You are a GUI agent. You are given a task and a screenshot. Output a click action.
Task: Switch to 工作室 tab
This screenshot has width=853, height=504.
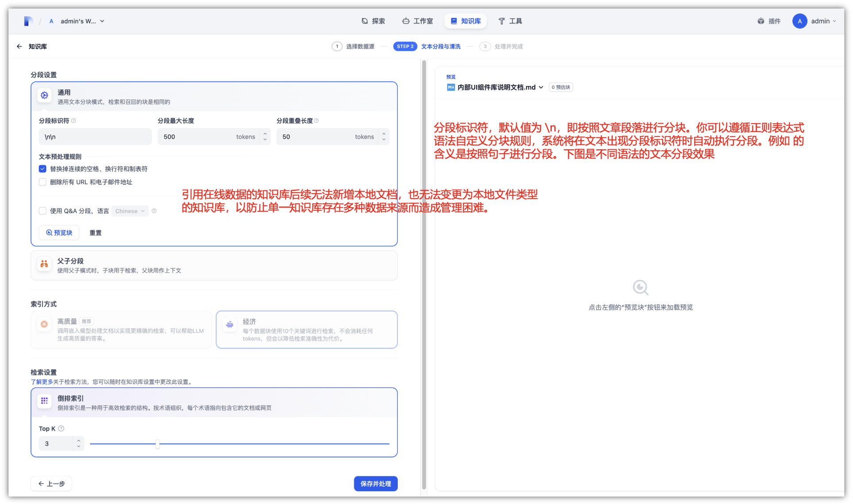[418, 21]
